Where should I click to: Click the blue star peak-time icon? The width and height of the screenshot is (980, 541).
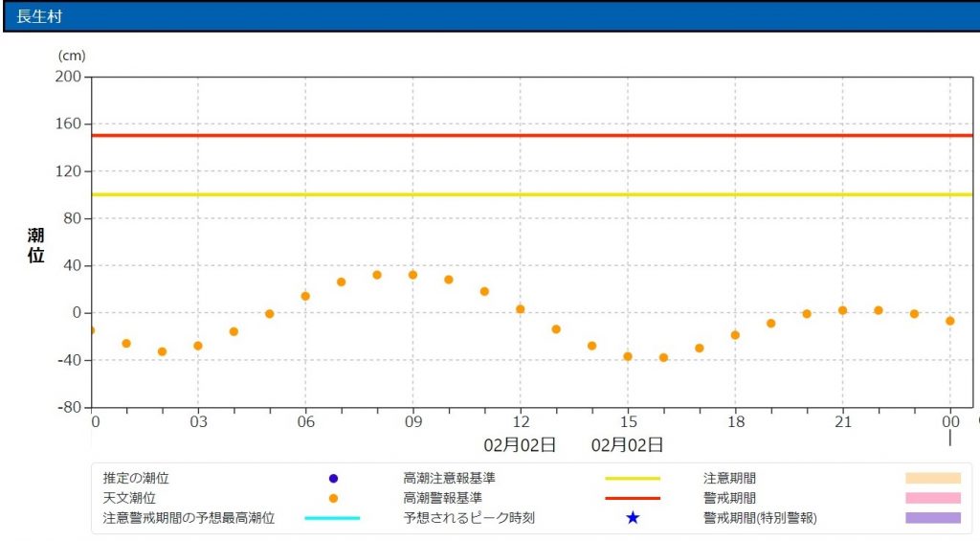pos(633,518)
